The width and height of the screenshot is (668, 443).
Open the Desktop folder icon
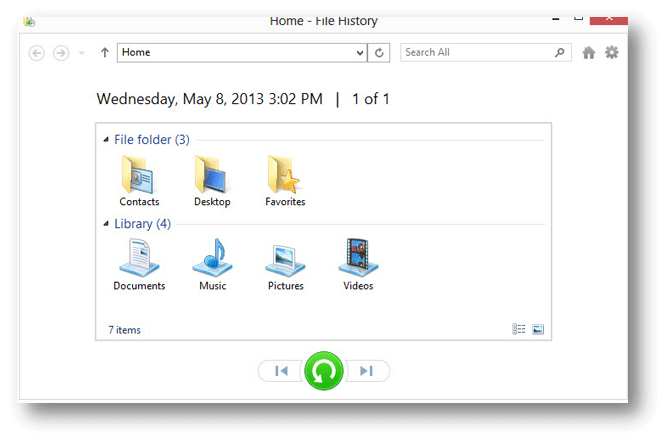211,175
